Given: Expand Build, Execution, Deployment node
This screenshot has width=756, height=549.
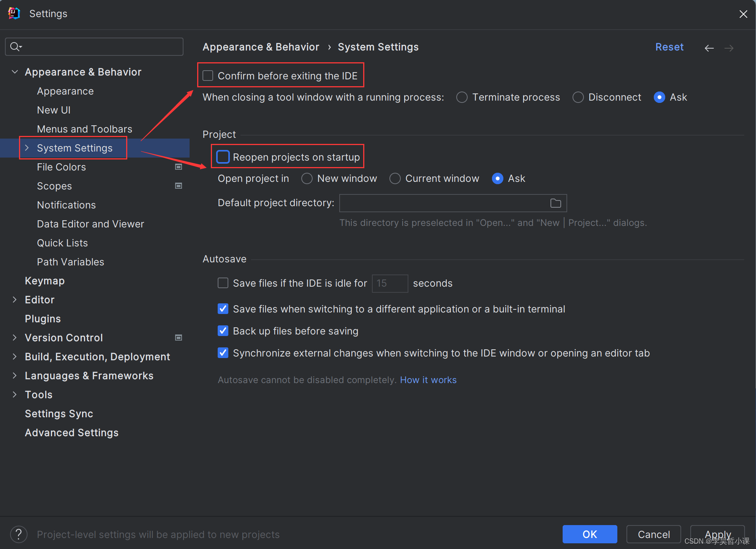Looking at the screenshot, I should tap(15, 357).
